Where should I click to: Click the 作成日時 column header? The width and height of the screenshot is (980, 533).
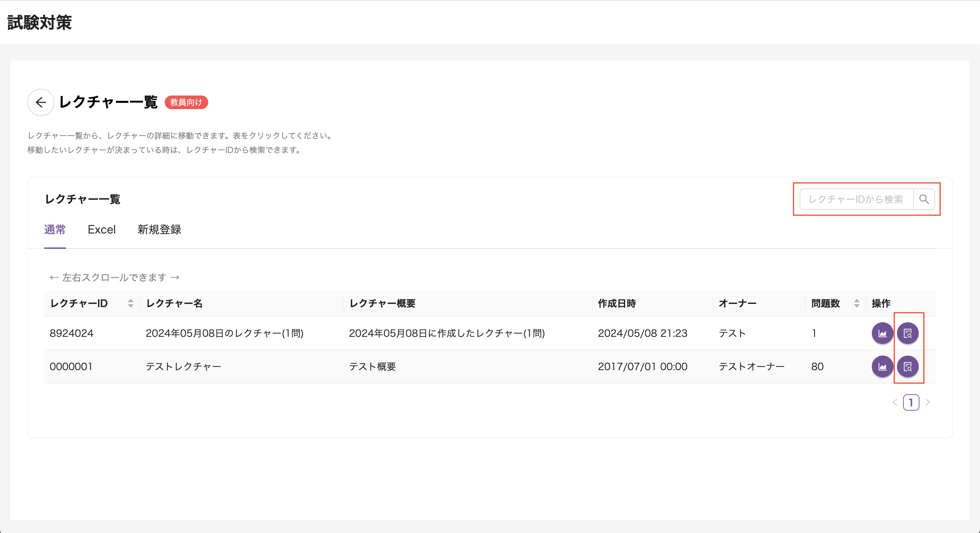pos(617,303)
